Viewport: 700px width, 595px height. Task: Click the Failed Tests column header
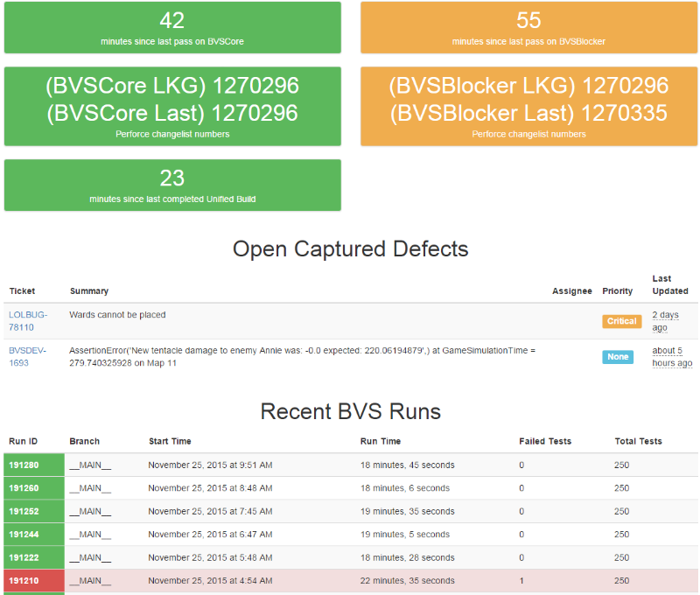(545, 441)
